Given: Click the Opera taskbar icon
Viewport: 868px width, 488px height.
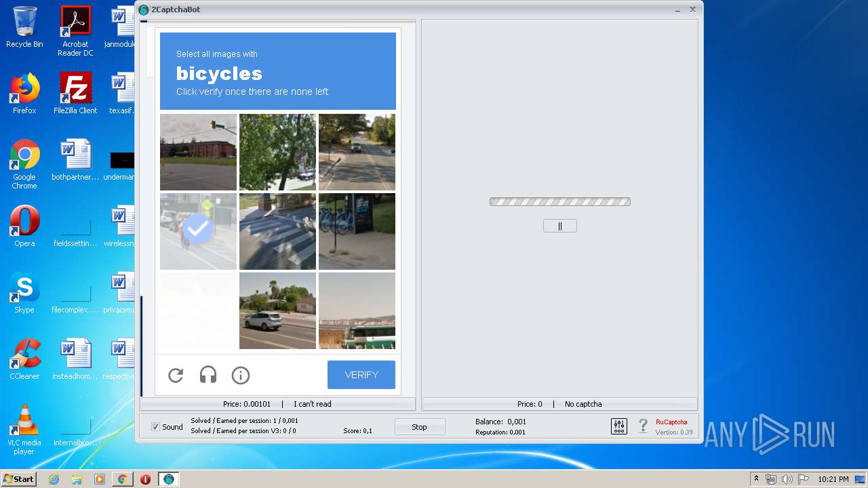Looking at the screenshot, I should (x=145, y=479).
